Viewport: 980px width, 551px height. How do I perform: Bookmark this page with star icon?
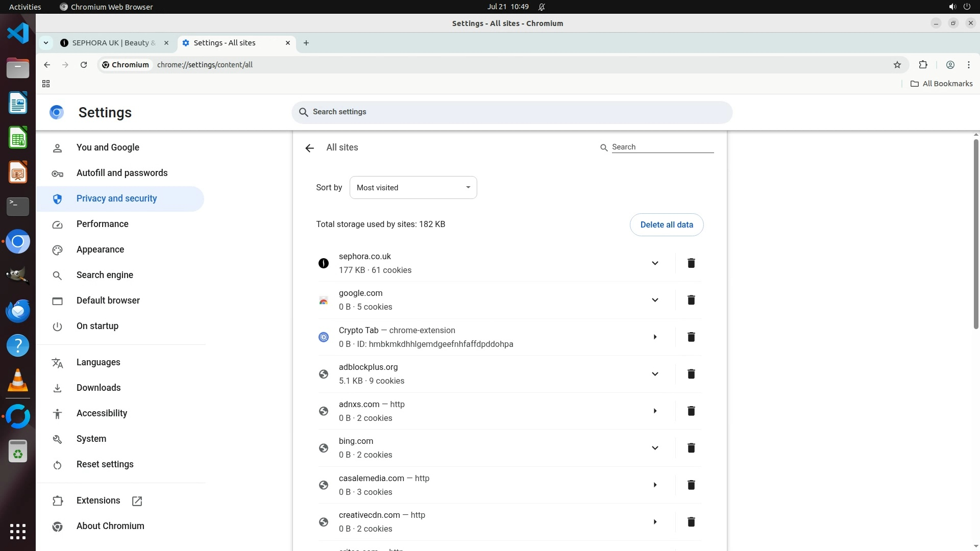click(x=897, y=65)
